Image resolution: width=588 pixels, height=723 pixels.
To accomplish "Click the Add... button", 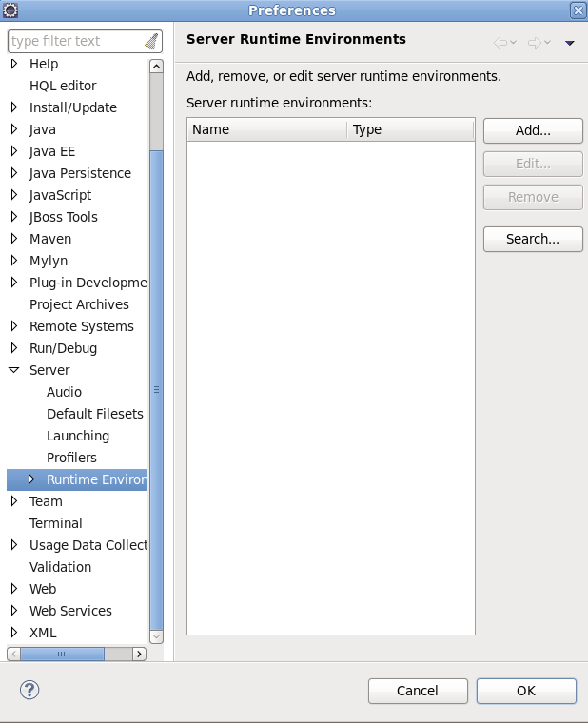I will (x=533, y=130).
